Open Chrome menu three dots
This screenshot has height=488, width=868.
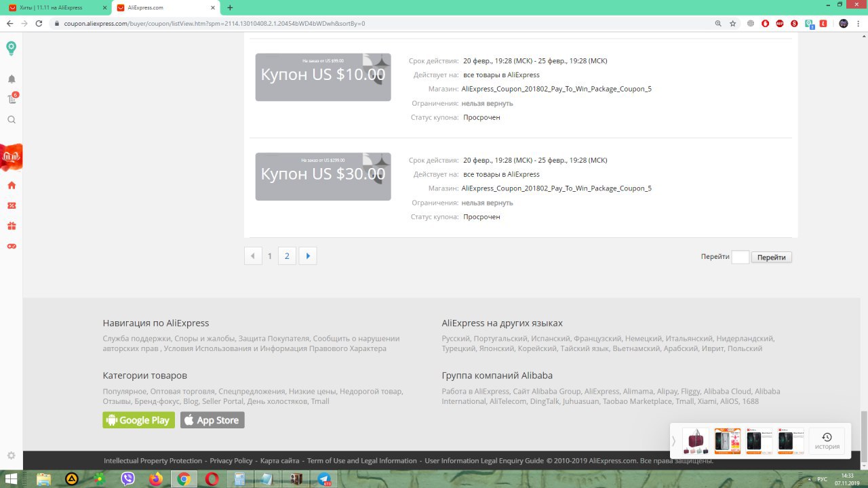tap(859, 23)
